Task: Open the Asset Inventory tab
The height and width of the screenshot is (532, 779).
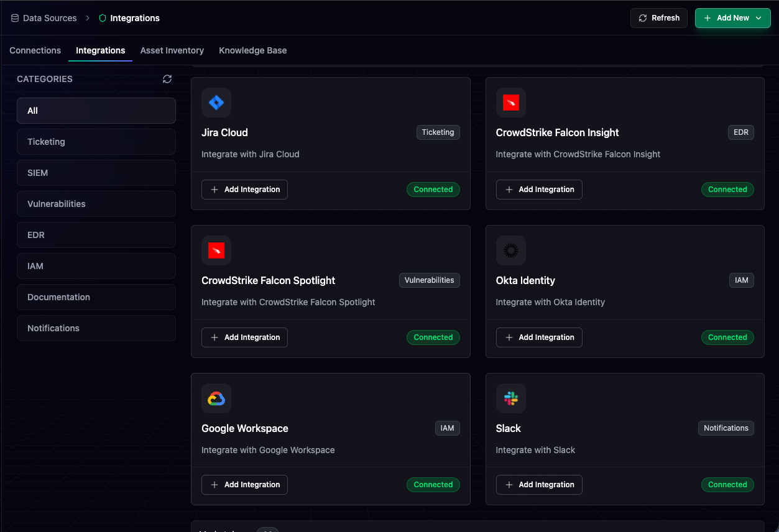Action: pos(172,50)
